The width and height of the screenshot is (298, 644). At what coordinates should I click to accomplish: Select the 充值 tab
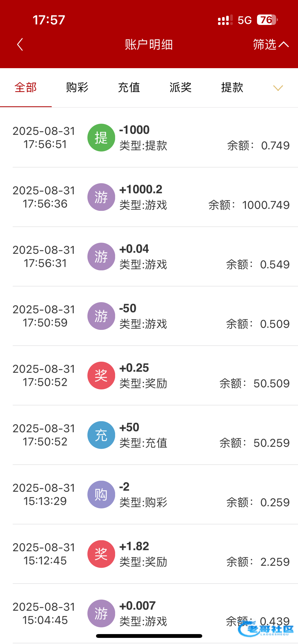pos(129,87)
